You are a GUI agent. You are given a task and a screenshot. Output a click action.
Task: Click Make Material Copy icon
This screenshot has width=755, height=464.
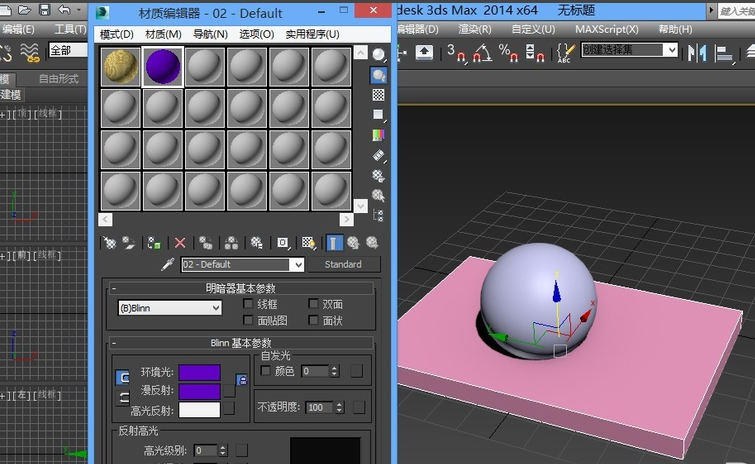point(206,243)
